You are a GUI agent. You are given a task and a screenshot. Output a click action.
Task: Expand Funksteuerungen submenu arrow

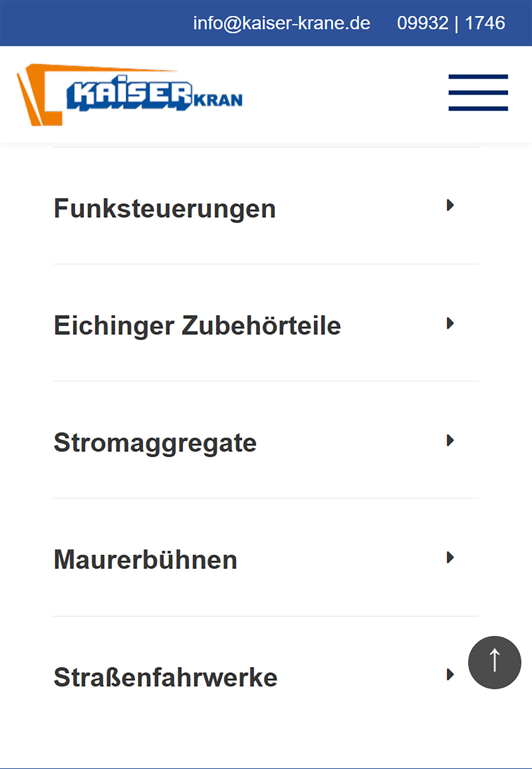pyautogui.click(x=450, y=205)
